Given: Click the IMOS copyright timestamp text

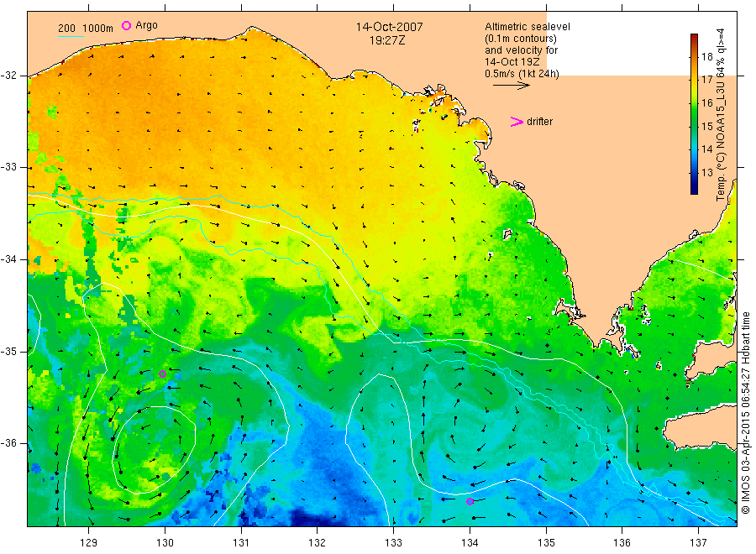Looking at the screenshot, I should pyautogui.click(x=745, y=413).
